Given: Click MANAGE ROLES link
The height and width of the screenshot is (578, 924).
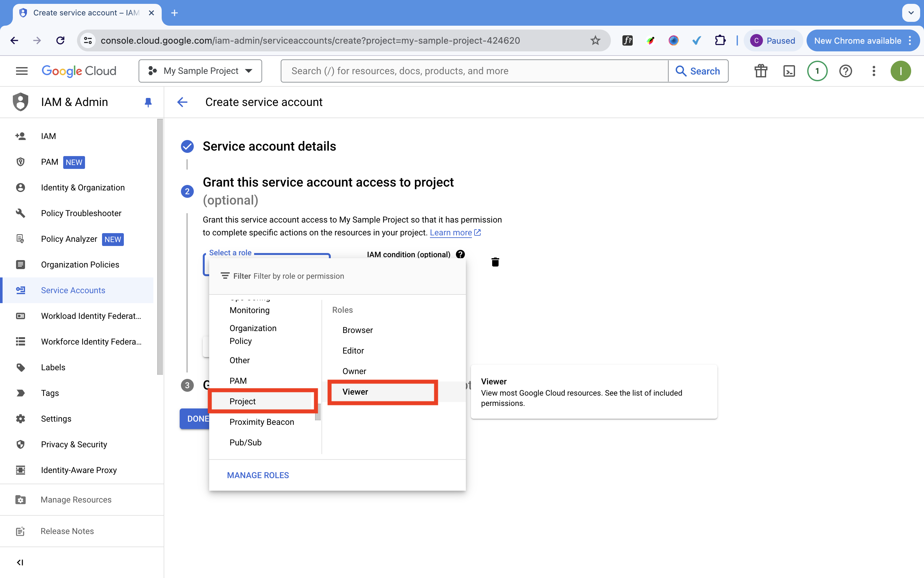Looking at the screenshot, I should [x=258, y=475].
